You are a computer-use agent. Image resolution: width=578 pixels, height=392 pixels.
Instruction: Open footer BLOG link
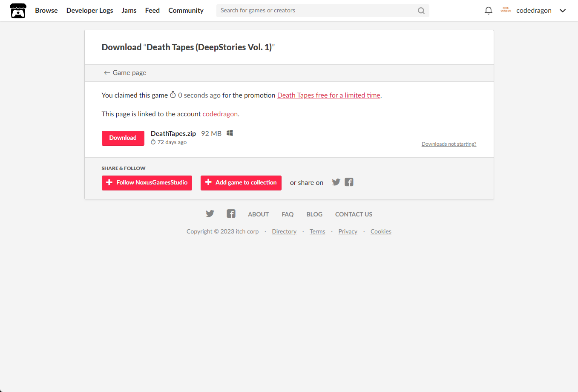click(314, 214)
